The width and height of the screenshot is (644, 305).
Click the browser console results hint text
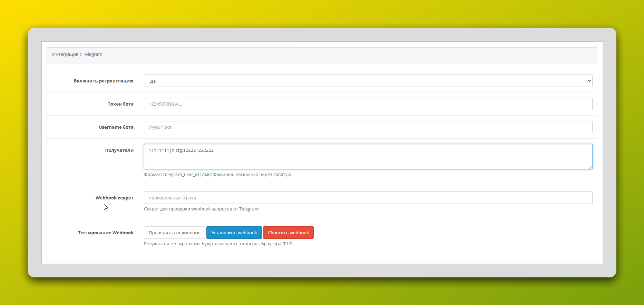[218, 244]
